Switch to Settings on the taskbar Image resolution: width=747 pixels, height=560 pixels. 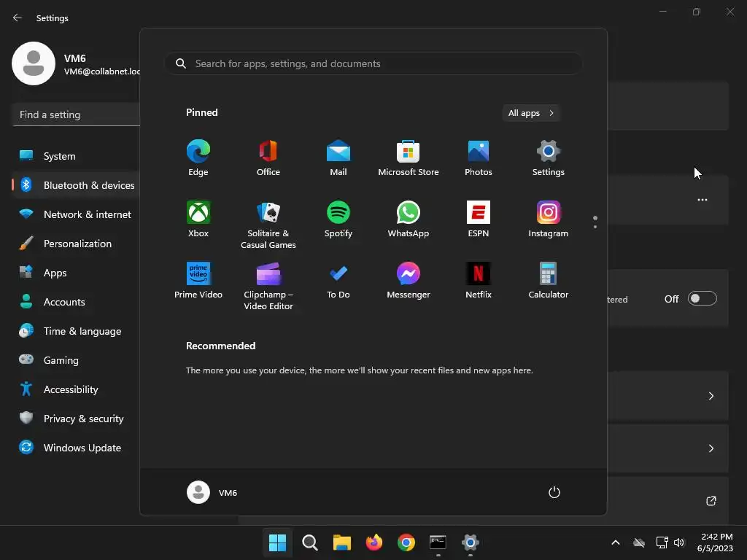[x=471, y=542]
